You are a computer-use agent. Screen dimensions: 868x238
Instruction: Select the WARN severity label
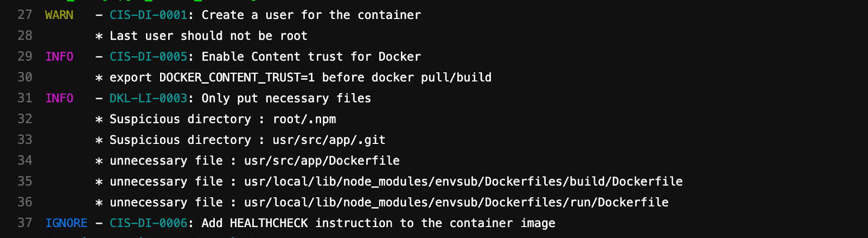pos(59,15)
